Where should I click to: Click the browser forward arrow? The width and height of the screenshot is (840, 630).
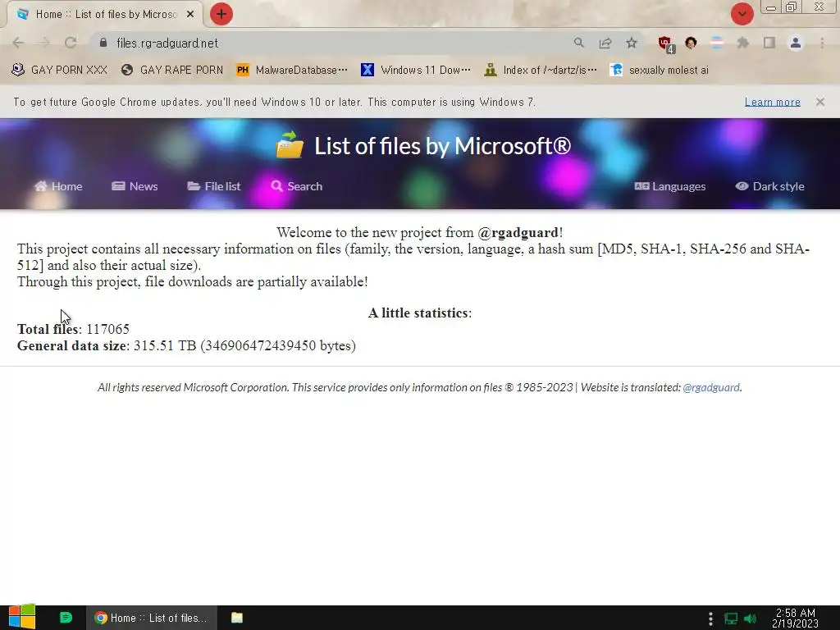(44, 43)
